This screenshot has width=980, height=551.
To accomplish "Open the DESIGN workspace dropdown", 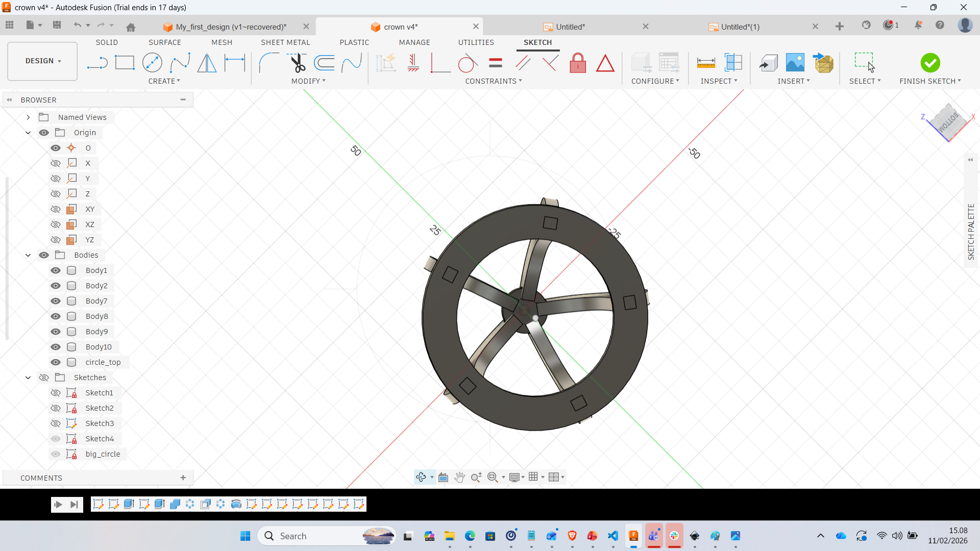I will (x=43, y=61).
